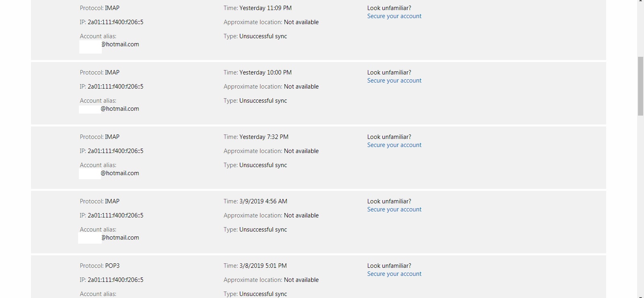Select the Yesterday 11:09 PM time text
Viewport: 644px width, 298px height.
click(265, 8)
